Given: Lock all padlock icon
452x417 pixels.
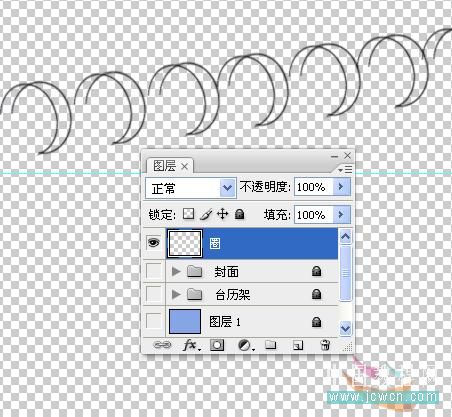Looking at the screenshot, I should [239, 214].
